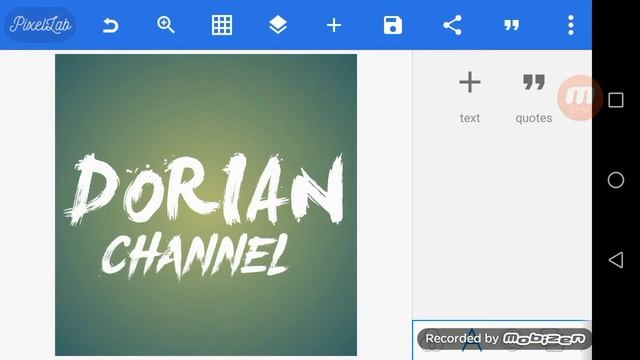Tap the PixelLab logo button

pyautogui.click(x=40, y=25)
